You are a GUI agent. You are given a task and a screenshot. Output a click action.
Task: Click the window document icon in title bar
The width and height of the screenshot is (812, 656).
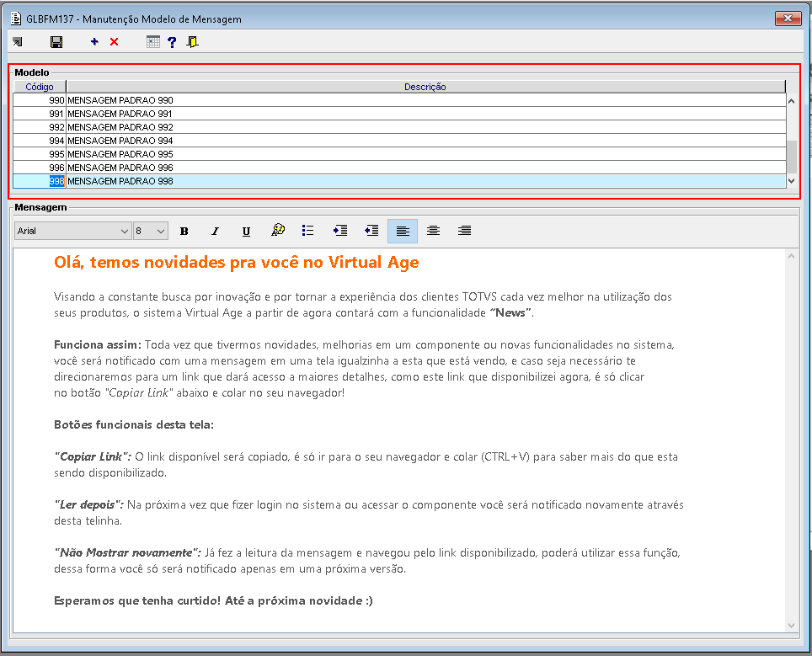pos(16,19)
